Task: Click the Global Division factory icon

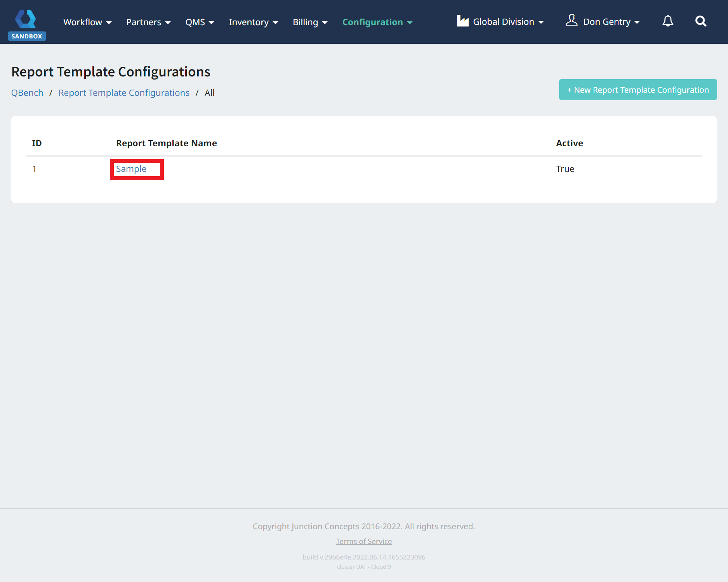Action: pyautogui.click(x=462, y=21)
